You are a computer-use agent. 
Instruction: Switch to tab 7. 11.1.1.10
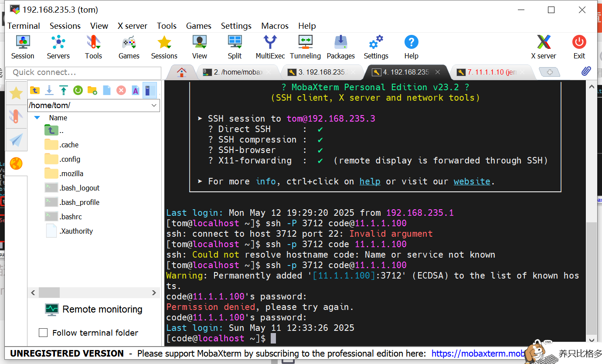[x=492, y=72]
